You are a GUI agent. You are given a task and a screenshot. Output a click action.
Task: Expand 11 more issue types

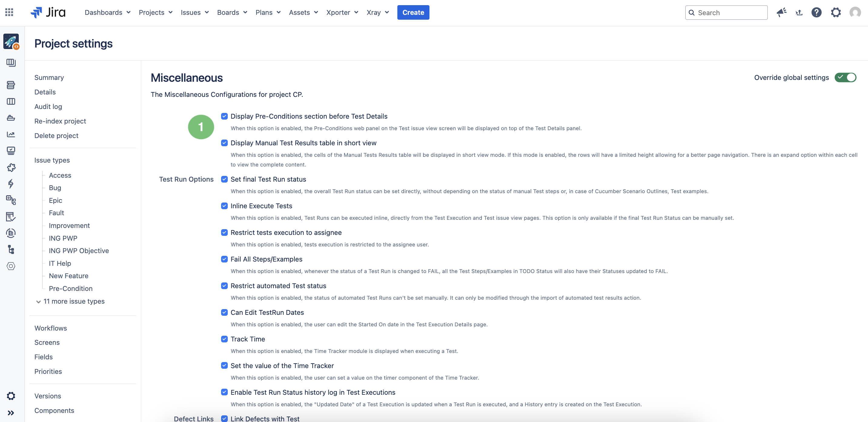(x=70, y=301)
